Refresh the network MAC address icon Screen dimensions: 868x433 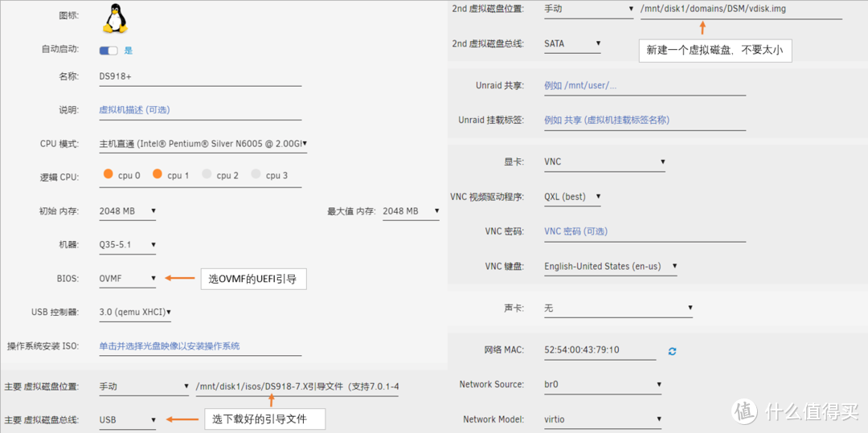pos(672,351)
